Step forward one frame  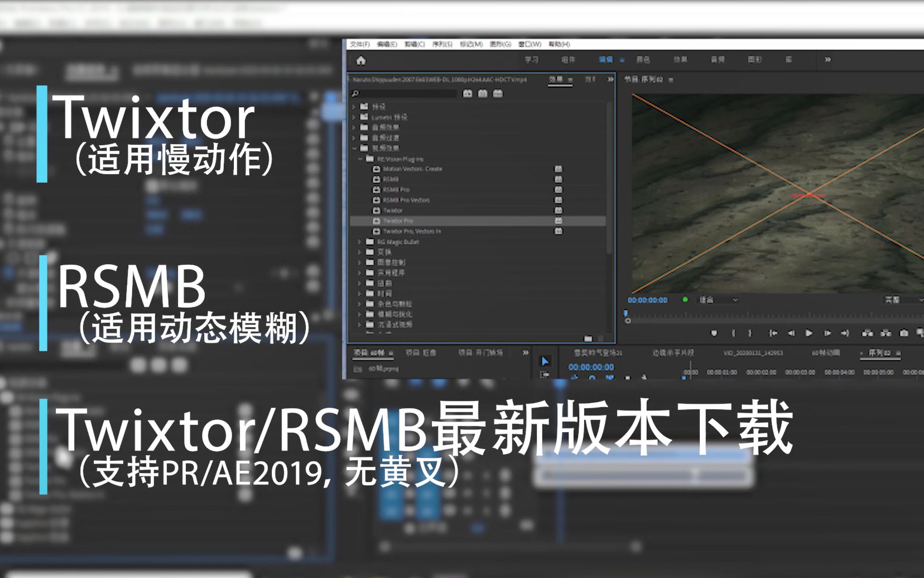click(x=827, y=333)
